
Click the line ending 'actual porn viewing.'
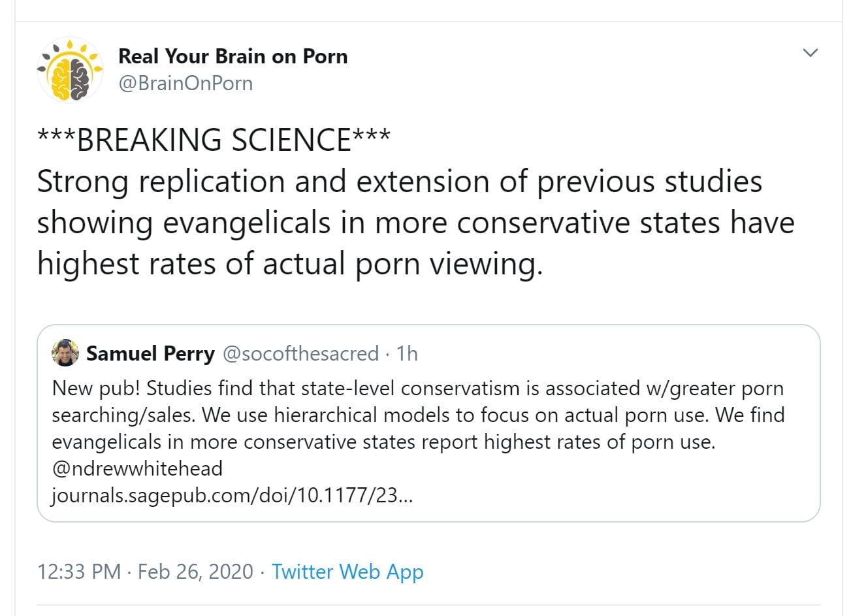(x=289, y=264)
